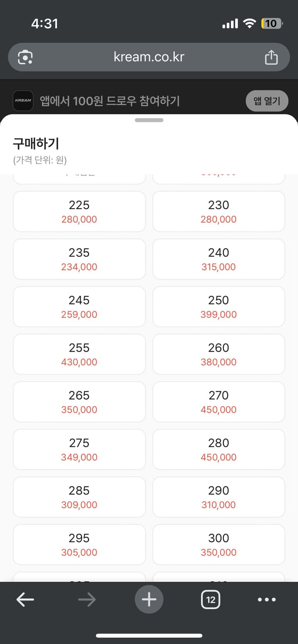The image size is (298, 644).
Task: Tap the grayed forward navigation arrow
Action: point(87,599)
